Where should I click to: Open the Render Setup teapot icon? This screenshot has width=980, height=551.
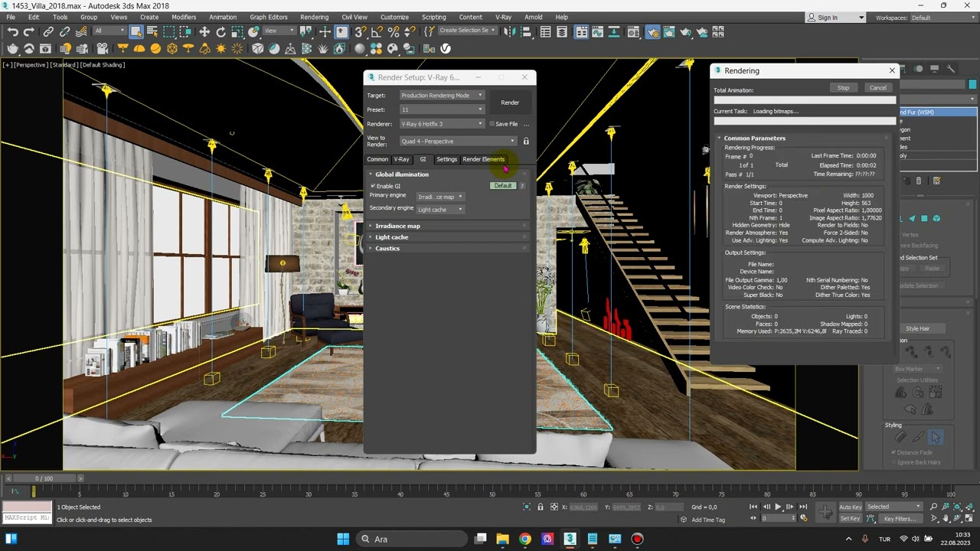[652, 32]
